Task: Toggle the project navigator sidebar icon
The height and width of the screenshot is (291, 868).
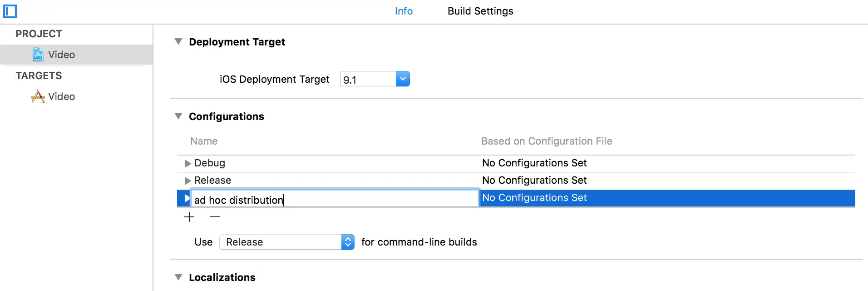Action: click(10, 11)
